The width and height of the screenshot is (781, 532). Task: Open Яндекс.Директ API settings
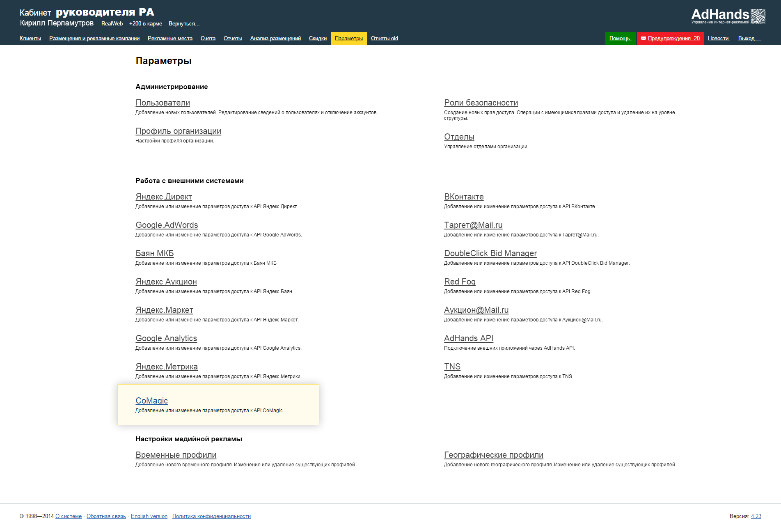pos(164,197)
